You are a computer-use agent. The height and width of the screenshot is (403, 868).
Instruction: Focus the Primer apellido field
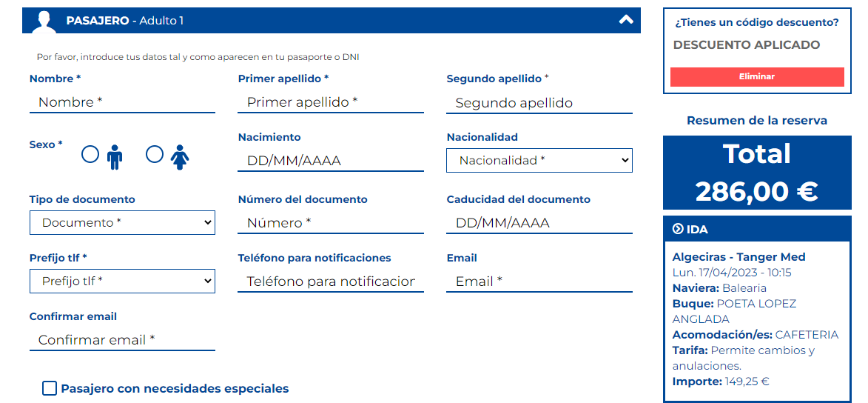coord(331,102)
